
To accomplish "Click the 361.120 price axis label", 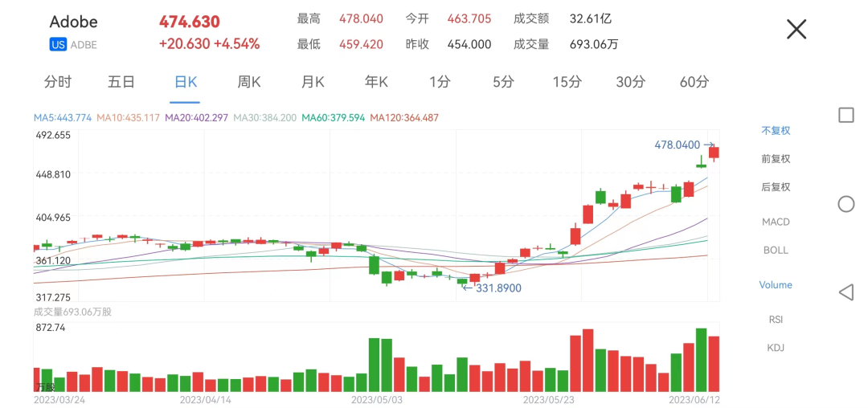I will tap(52, 260).
